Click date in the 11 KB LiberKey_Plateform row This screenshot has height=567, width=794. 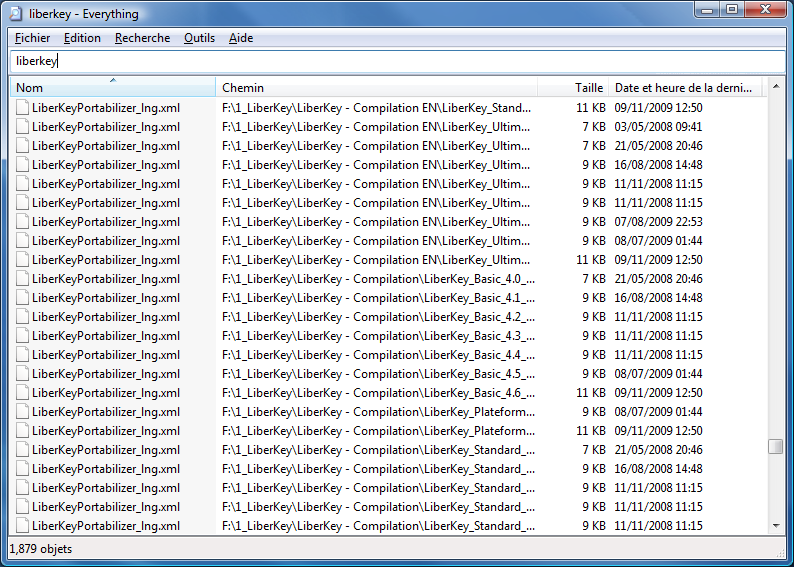click(x=658, y=431)
